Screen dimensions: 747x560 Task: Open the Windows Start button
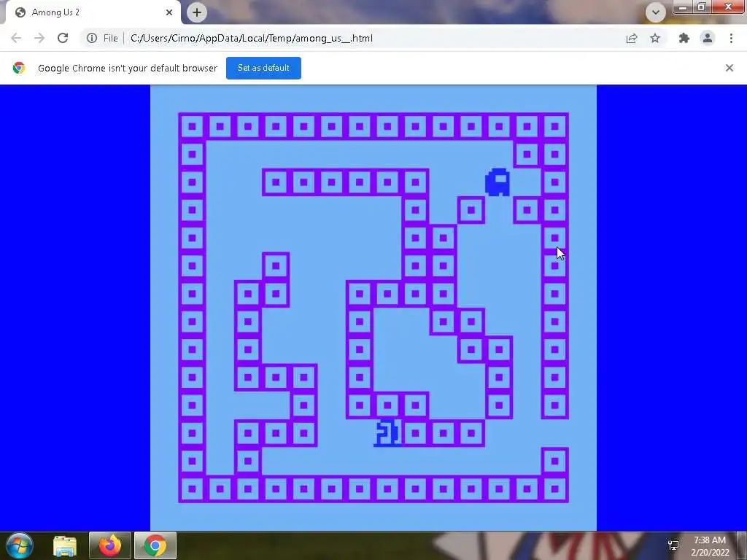(20, 545)
